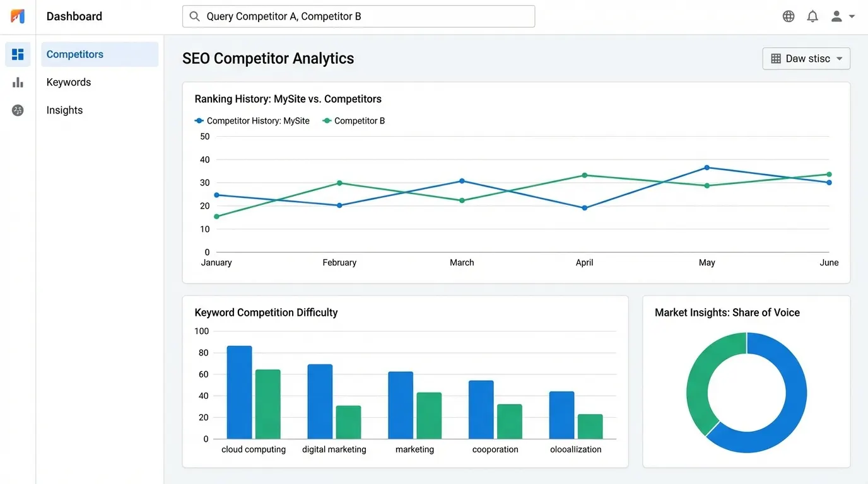Switch to the Keywords section

pos(68,82)
